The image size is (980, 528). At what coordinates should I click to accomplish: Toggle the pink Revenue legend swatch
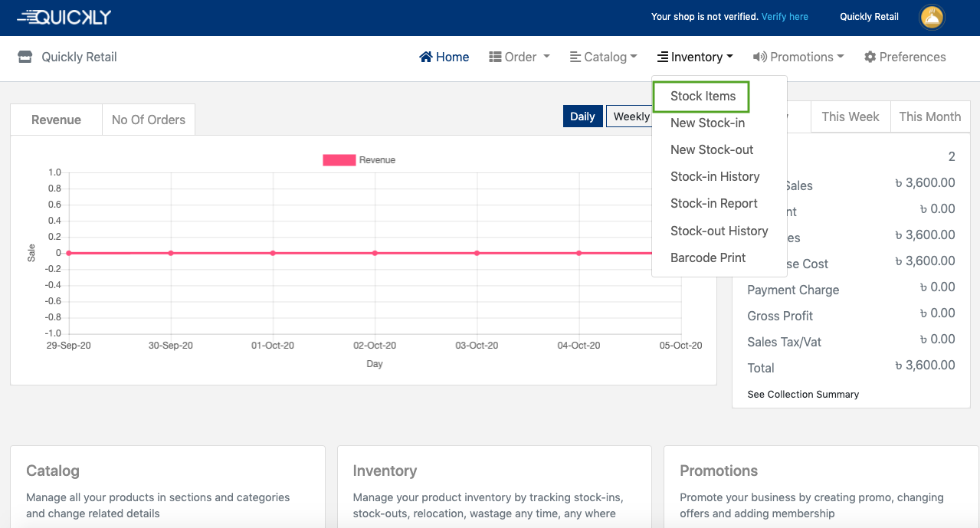339,160
